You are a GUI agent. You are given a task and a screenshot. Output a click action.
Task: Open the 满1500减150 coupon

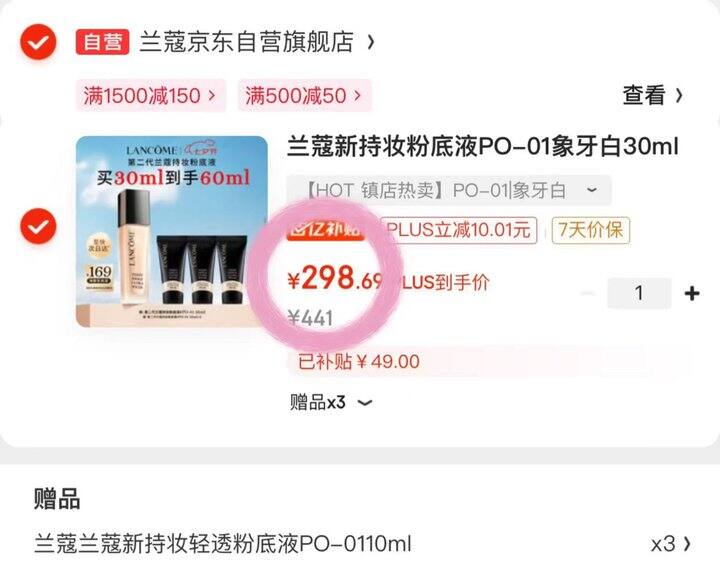(150, 96)
